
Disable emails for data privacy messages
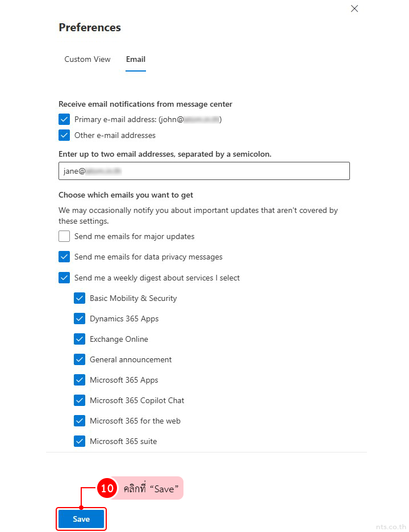tap(64, 257)
